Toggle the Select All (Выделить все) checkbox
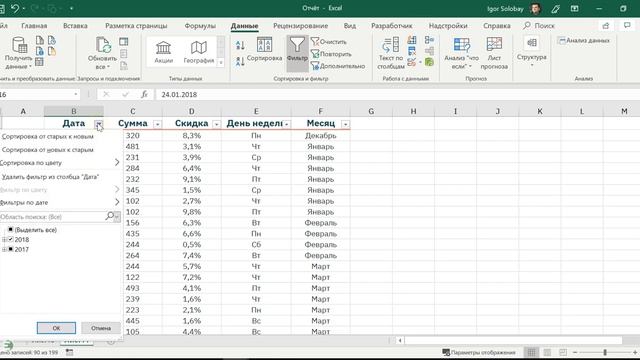This screenshot has height=360, width=640. click(x=11, y=230)
